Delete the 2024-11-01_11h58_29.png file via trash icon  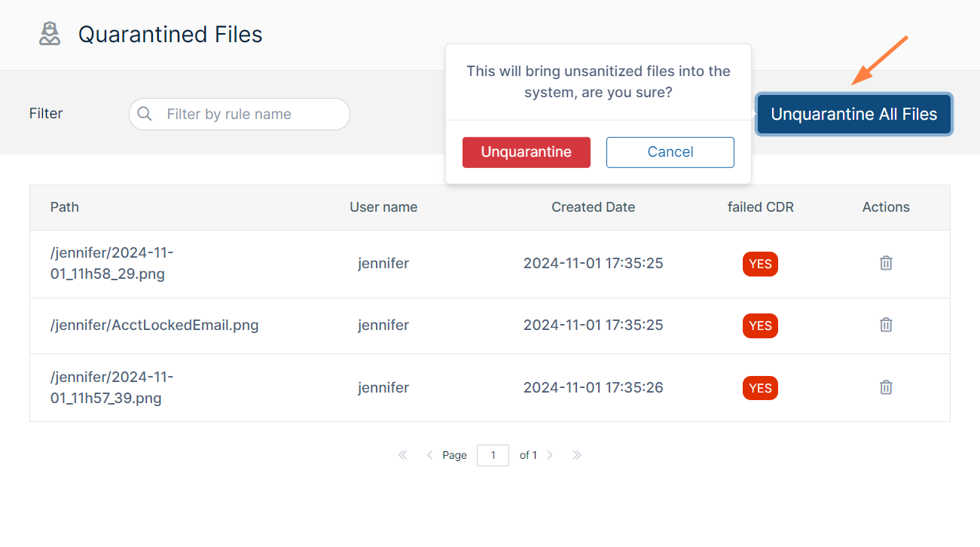click(886, 263)
